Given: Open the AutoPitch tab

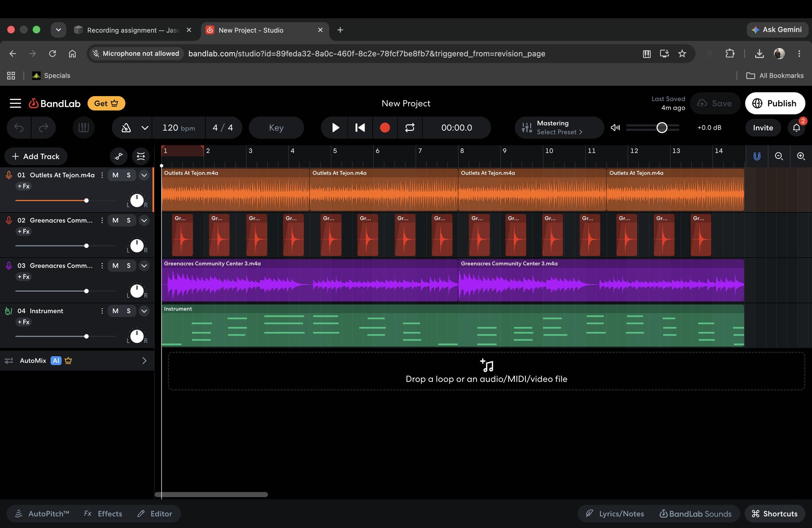Looking at the screenshot, I should pos(43,514).
